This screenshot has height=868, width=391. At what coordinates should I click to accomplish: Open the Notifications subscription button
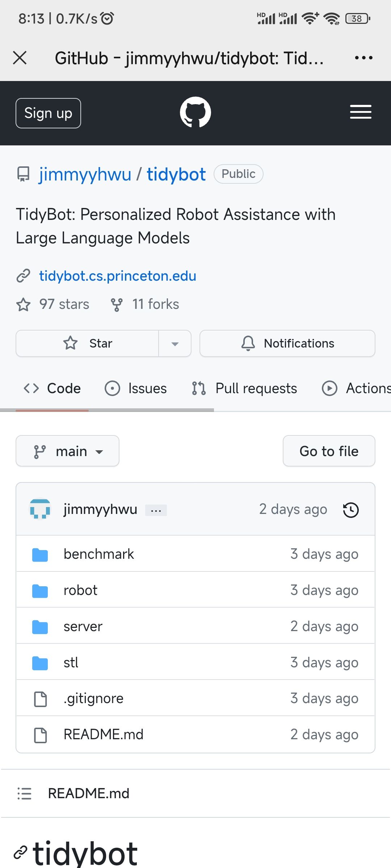[x=287, y=343]
